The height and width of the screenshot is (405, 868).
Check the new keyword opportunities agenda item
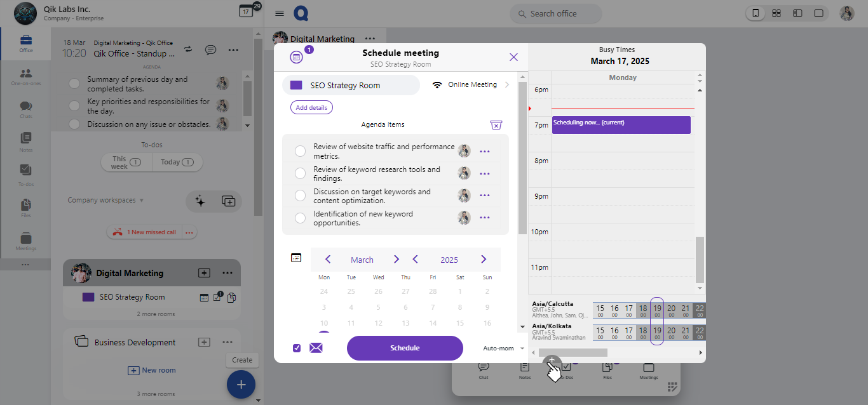pyautogui.click(x=301, y=218)
